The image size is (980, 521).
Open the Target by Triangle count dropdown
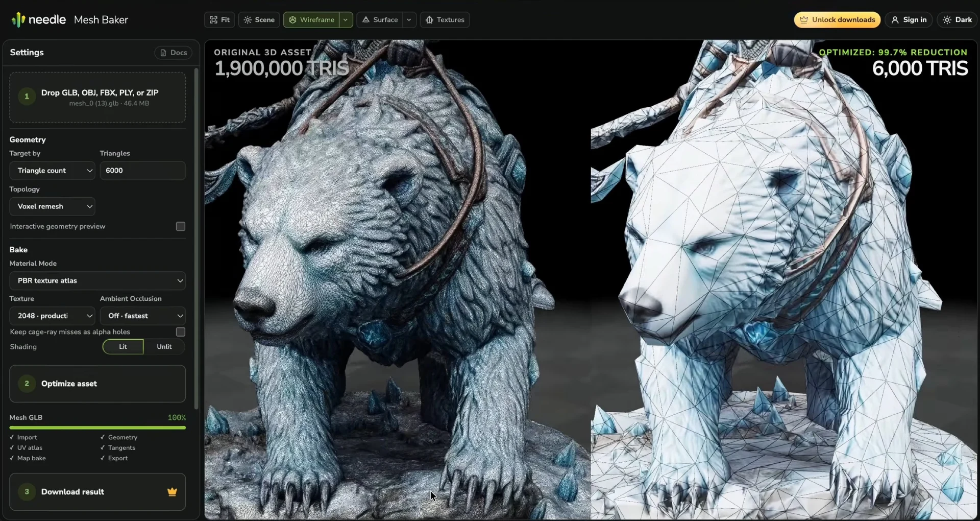[53, 171]
